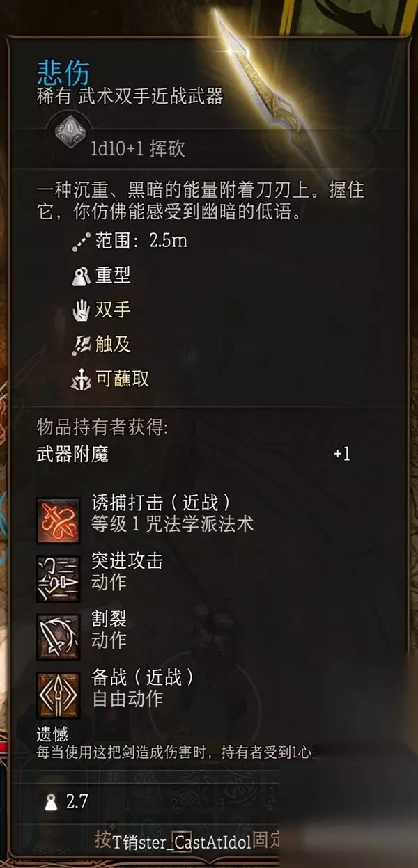
Task: Click the damage dice icon beside 1d10+1
Action: (x=69, y=129)
